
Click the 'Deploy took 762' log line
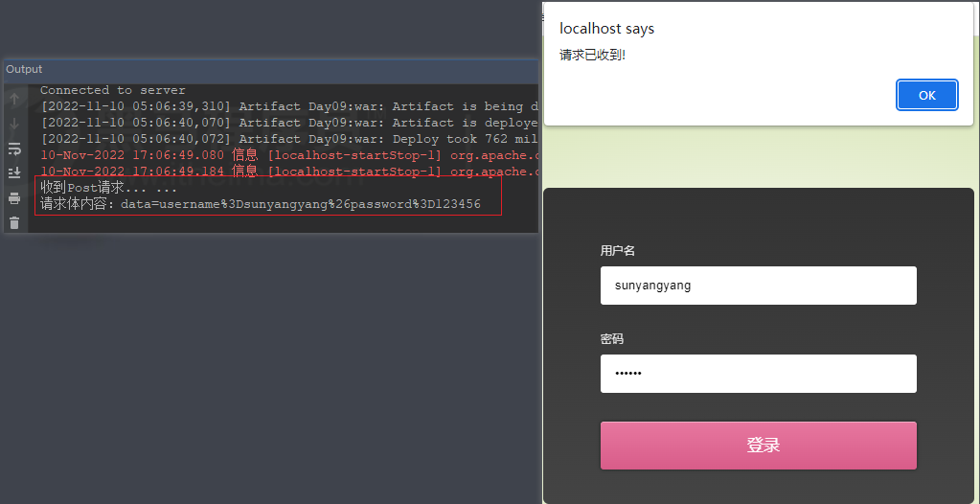coord(287,139)
